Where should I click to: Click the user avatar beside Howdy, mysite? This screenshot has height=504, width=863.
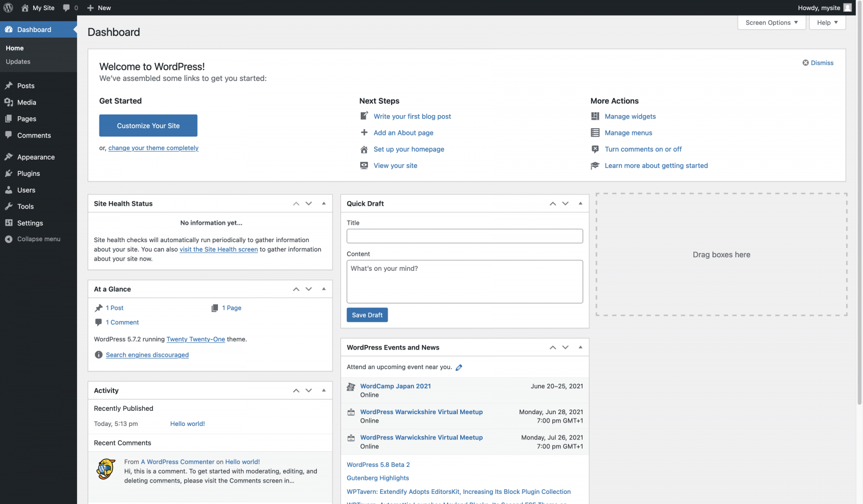847,8
